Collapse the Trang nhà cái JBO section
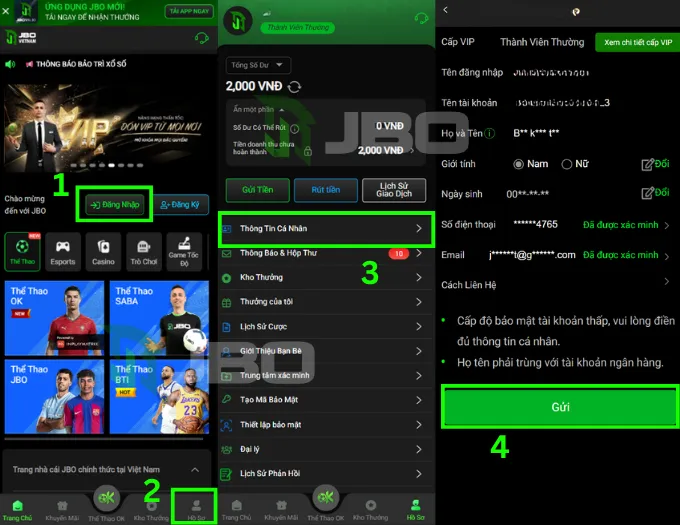 point(195,470)
